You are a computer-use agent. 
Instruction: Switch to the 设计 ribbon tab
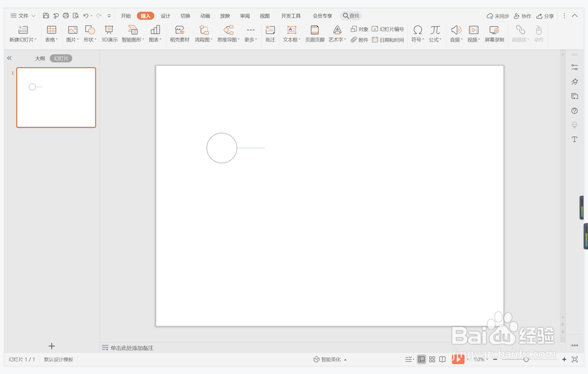pos(165,16)
